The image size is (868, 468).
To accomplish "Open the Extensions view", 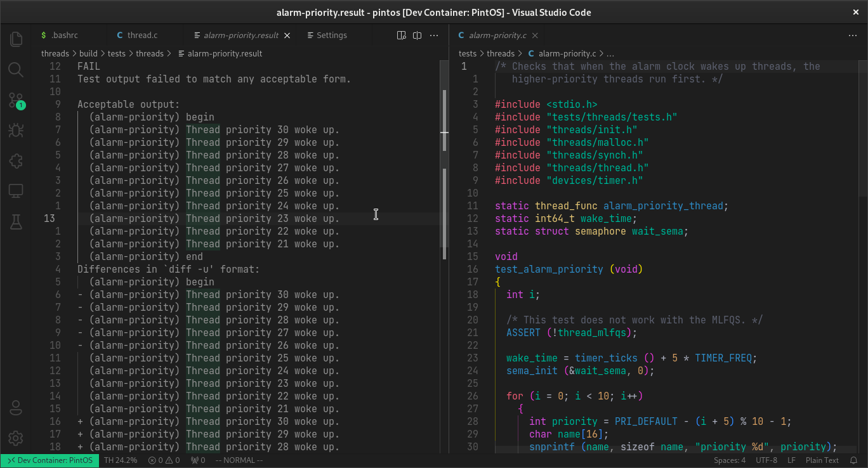I will [16, 161].
